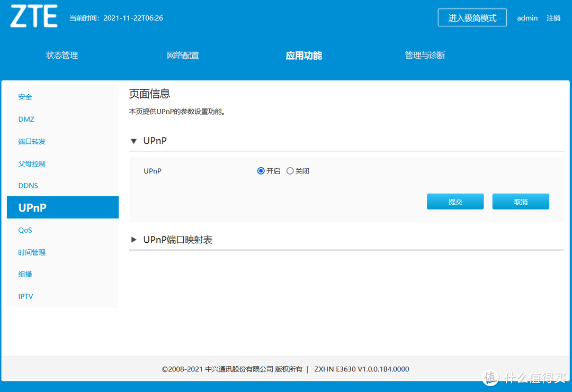Switch to the 管理与诊断 tab
Viewport: 572px width, 392px height.
[x=424, y=55]
